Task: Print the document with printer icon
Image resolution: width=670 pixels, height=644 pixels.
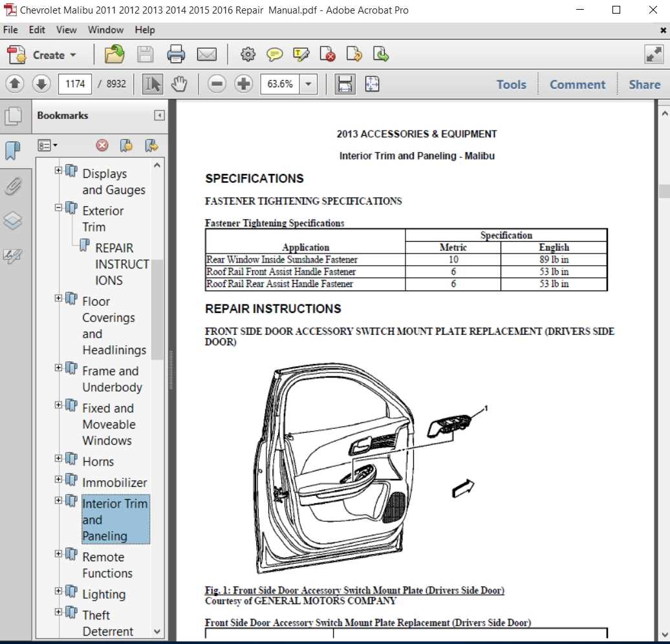Action: 176,54
